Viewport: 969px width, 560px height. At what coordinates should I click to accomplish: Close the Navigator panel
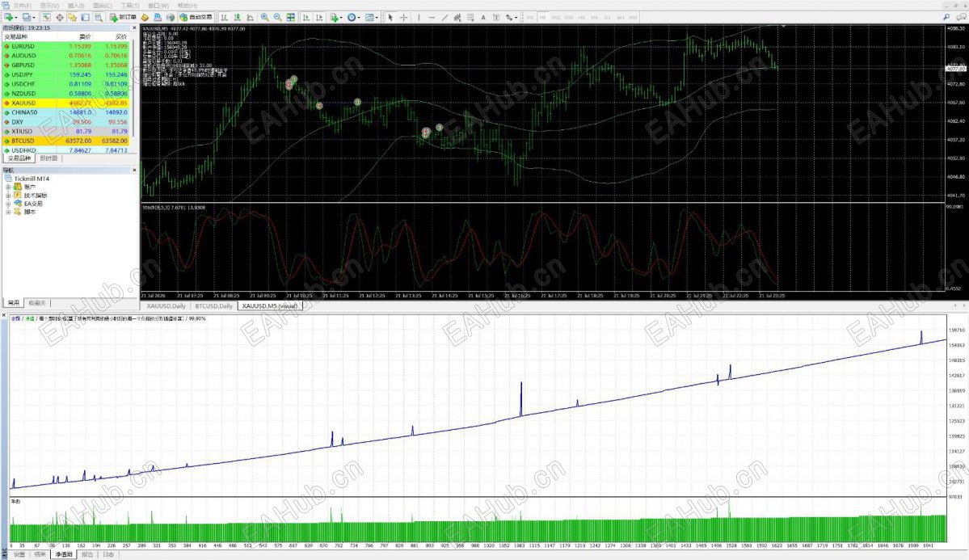(134, 170)
